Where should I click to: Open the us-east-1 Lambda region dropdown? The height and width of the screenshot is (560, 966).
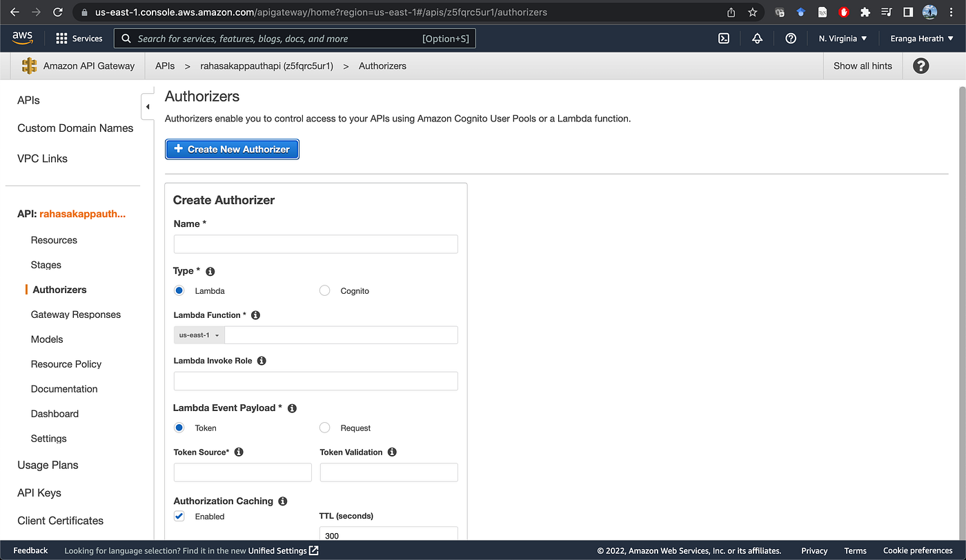pyautogui.click(x=199, y=335)
